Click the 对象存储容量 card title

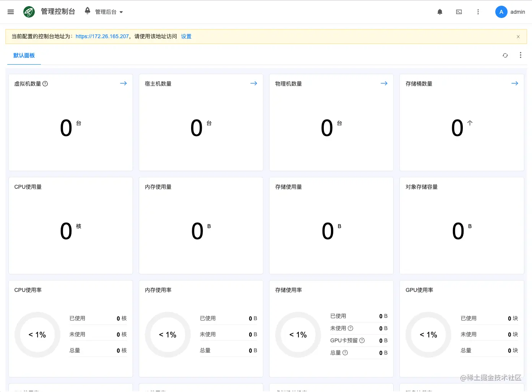[422, 187]
